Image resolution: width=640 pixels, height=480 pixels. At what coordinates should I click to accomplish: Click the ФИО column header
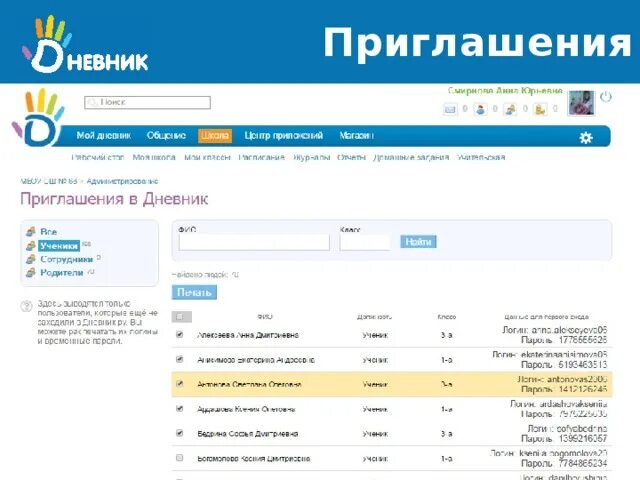[x=265, y=317]
